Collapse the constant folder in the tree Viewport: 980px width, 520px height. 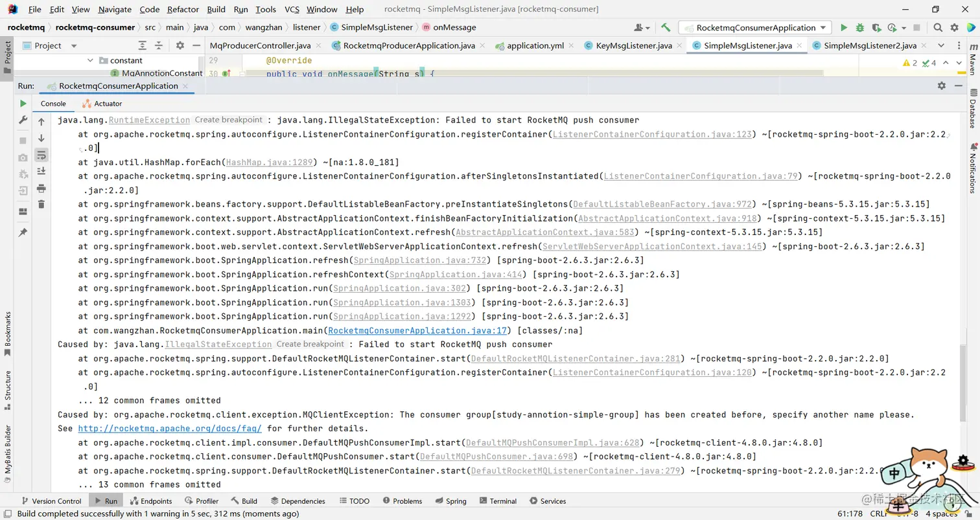[90, 60]
